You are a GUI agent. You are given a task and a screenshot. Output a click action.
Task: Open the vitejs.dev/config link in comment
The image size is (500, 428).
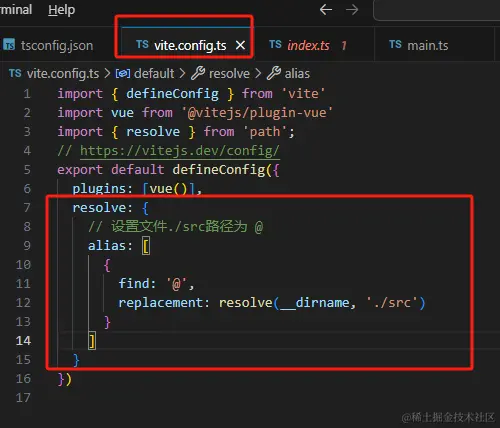point(180,151)
